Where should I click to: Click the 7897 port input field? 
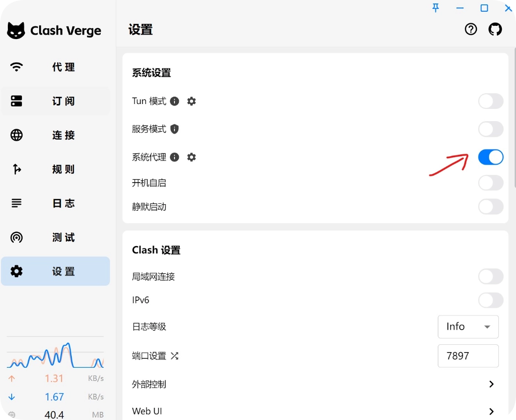point(468,356)
